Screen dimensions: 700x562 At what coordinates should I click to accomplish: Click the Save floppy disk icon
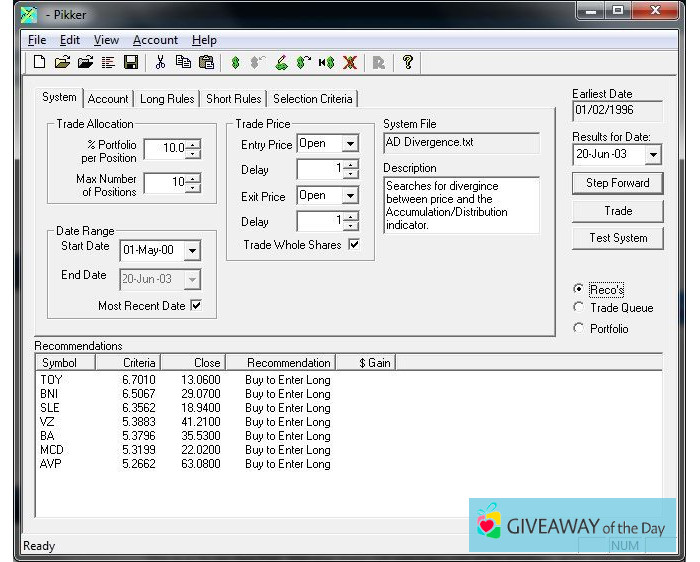point(131,62)
